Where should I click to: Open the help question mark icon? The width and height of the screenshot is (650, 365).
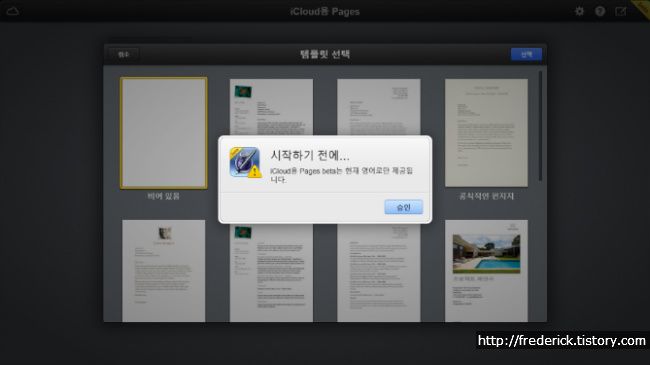600,11
